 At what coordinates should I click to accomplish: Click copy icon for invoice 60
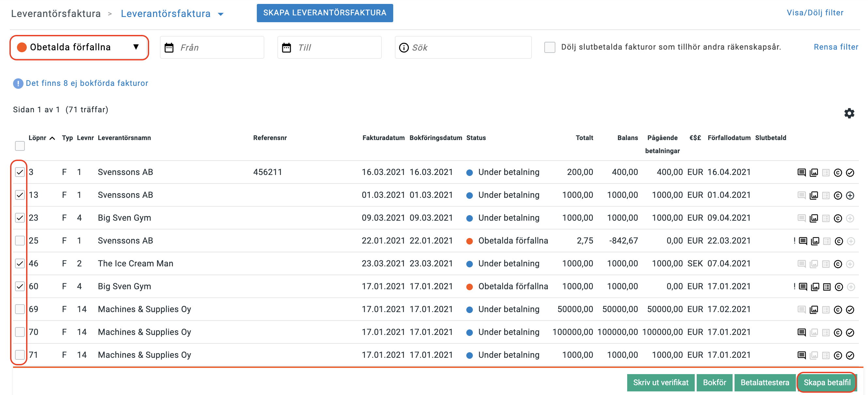(839, 287)
